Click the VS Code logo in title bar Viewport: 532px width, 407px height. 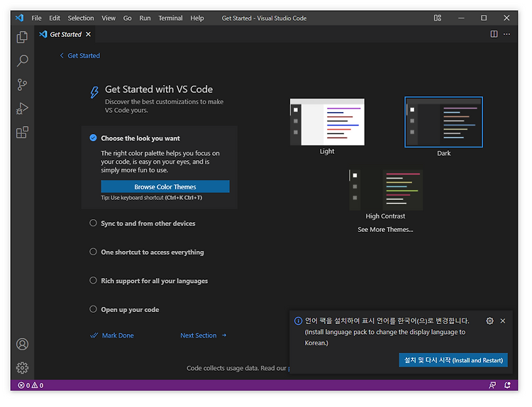pyautogui.click(x=20, y=18)
